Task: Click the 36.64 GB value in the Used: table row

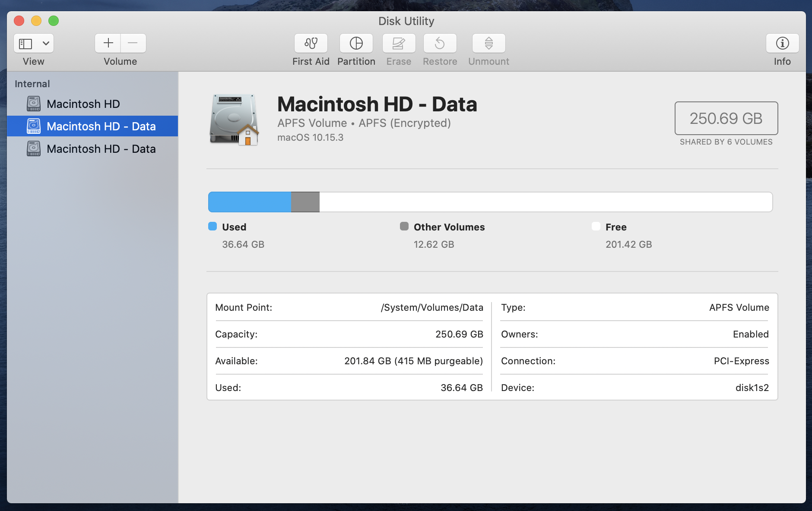Action: point(462,388)
